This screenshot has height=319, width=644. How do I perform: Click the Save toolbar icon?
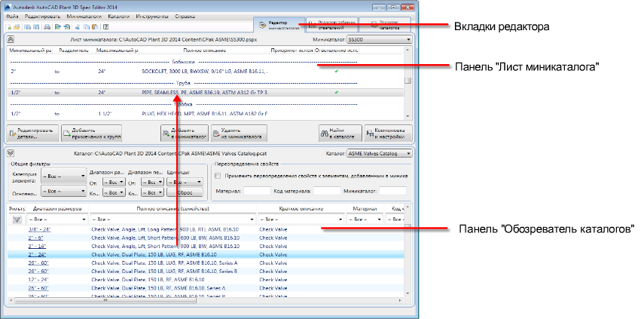[27, 27]
